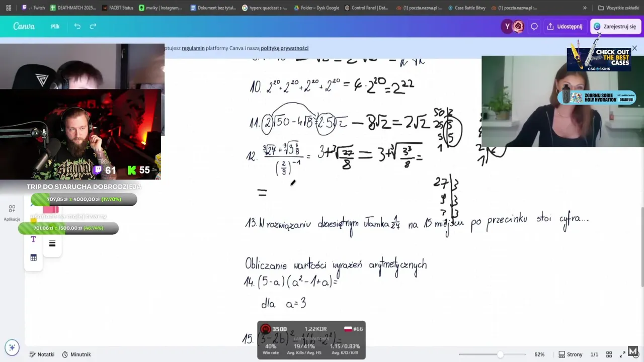Screen dimensions: 644x362
Task: Click the 1500 zł donation goal bar
Action: coord(68,228)
